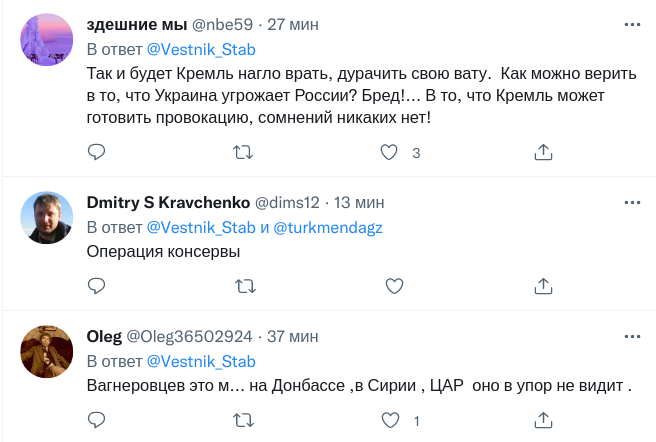Like Oleg's tweet with 1 like
Image resolution: width=656 pixels, height=442 pixels.
tap(391, 420)
